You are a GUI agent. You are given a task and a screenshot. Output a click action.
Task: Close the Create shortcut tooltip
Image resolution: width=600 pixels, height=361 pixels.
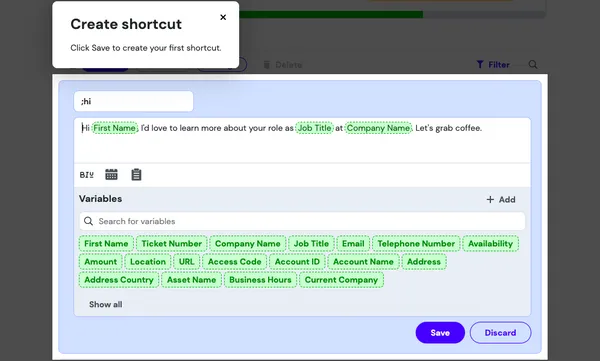tap(223, 17)
